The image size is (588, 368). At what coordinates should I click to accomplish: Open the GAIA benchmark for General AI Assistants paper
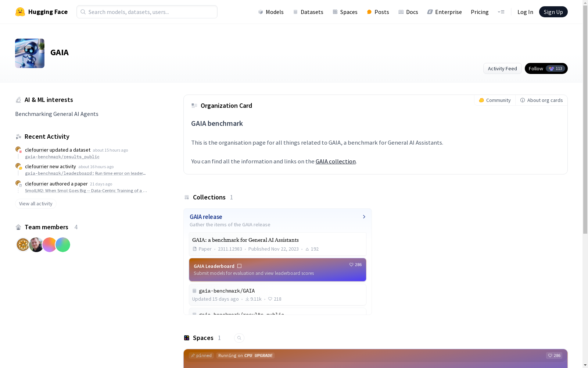pyautogui.click(x=277, y=244)
